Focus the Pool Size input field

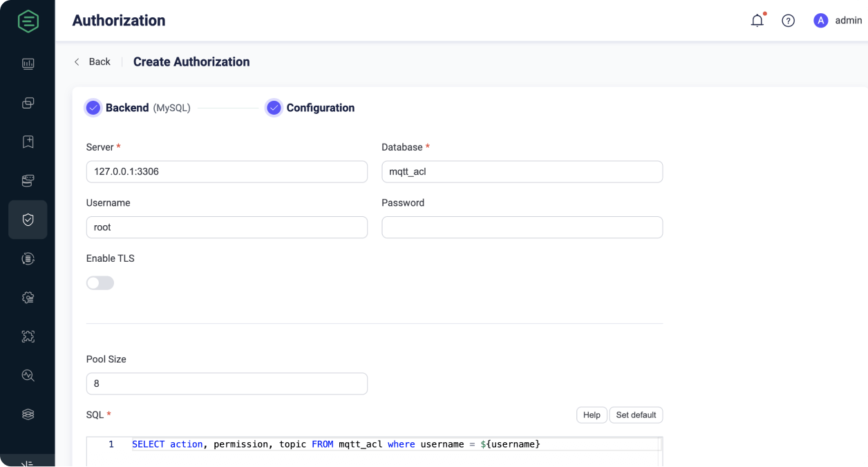point(227,383)
